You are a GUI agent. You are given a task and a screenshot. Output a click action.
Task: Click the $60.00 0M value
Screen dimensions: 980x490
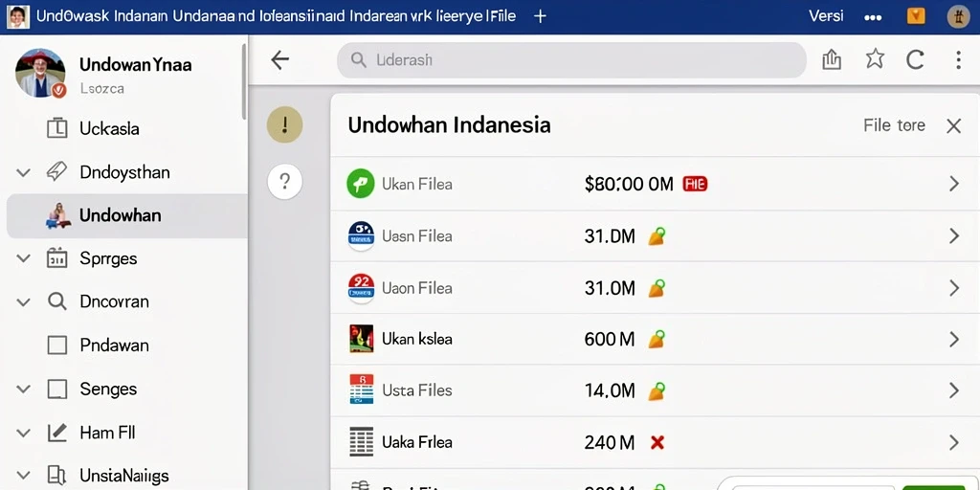tap(629, 184)
